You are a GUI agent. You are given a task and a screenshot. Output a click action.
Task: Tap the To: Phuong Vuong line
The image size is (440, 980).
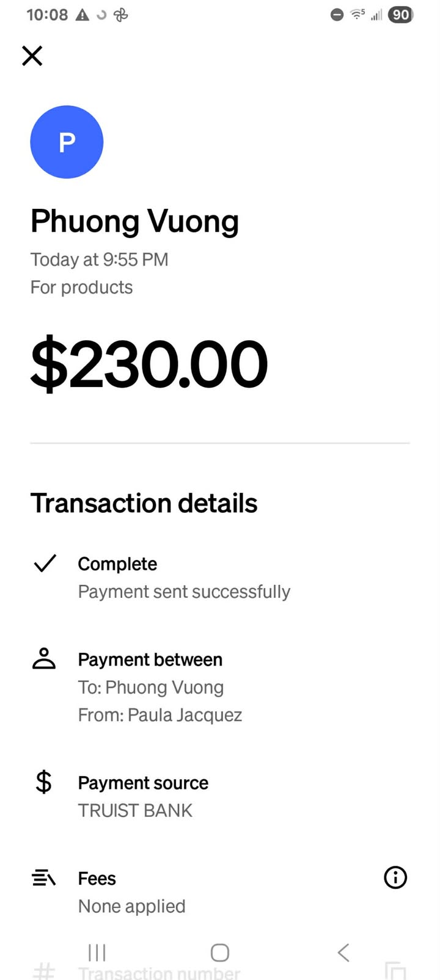[x=150, y=687]
